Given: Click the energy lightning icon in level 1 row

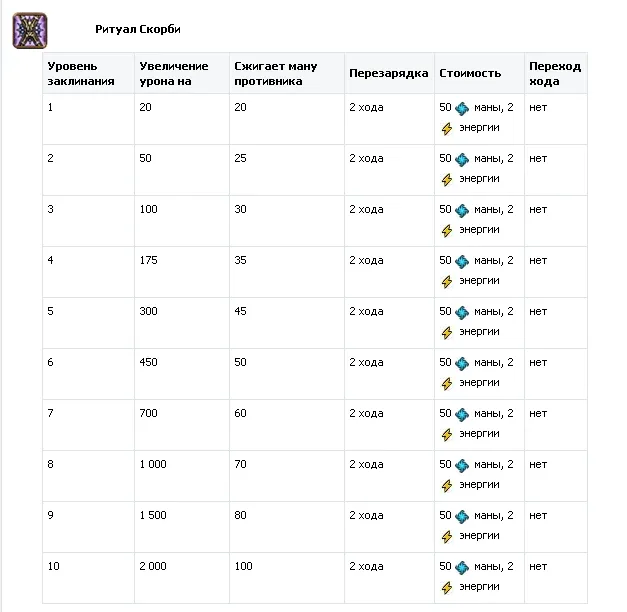Looking at the screenshot, I should click(x=447, y=128).
